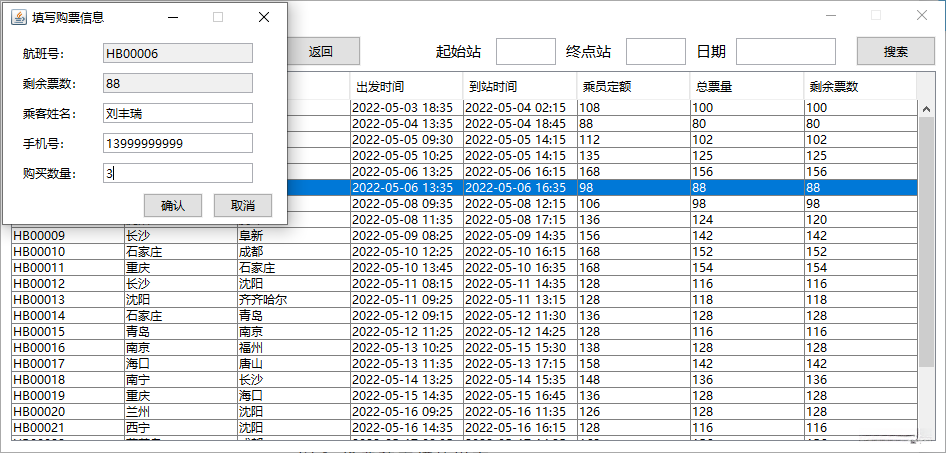Select flight row HB00018

465,379
